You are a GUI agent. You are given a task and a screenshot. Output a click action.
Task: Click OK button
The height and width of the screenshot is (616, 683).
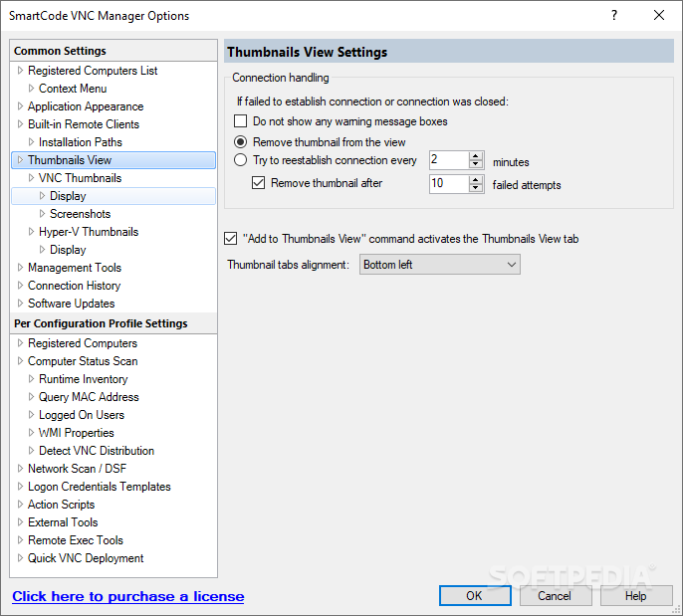click(475, 595)
